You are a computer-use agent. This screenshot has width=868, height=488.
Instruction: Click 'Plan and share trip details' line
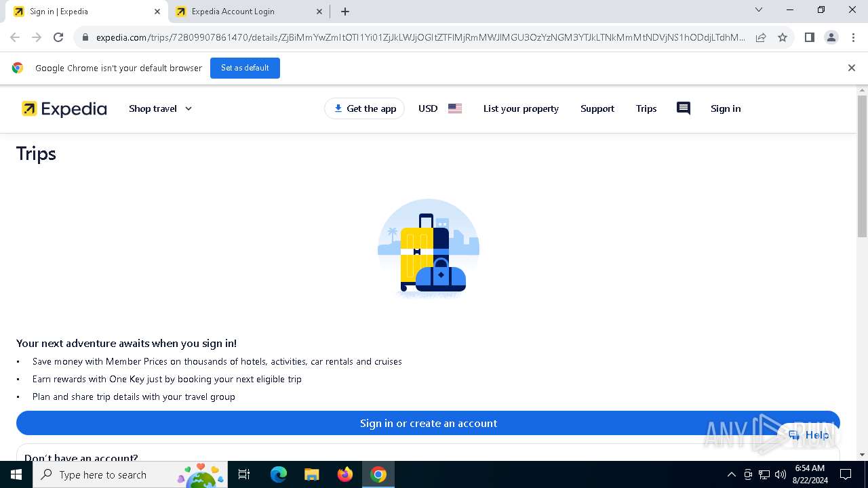134,396
